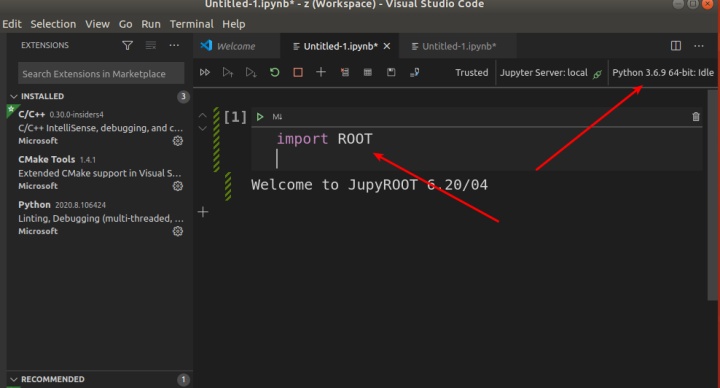This screenshot has height=388, width=720.
Task: Select kernel Python 3.6.9 64-bit
Action: 663,73
